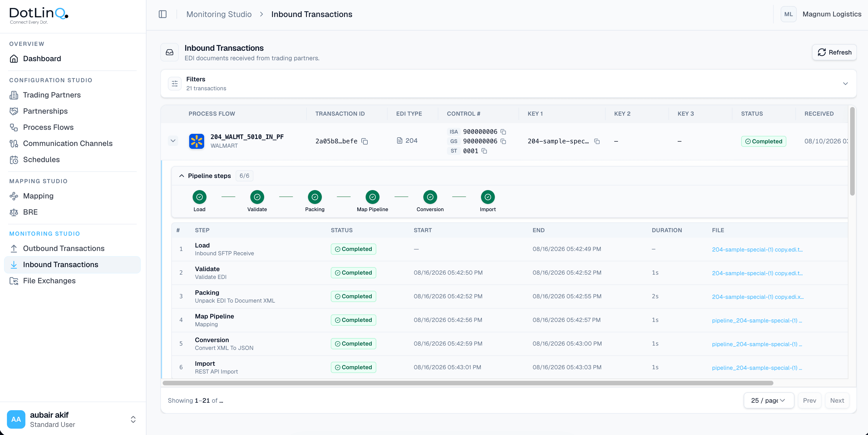Viewport: 868px width, 435px height.
Task: Click the Validate pipeline step circle
Action: click(x=257, y=197)
